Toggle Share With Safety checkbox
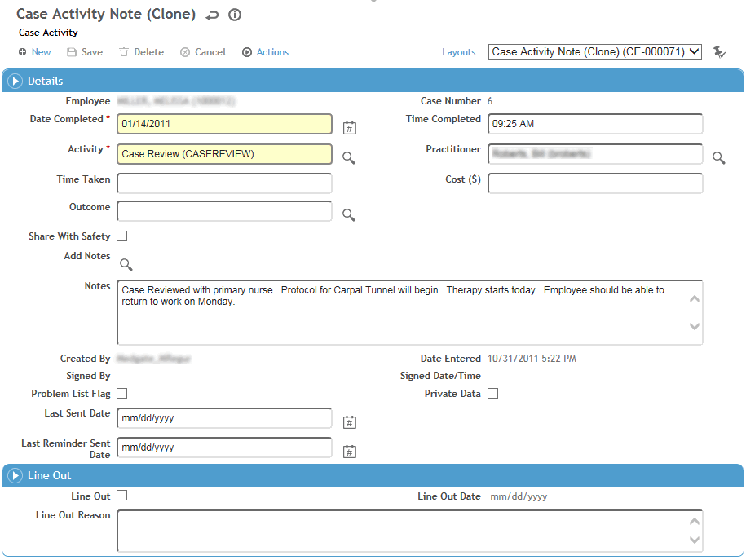The image size is (746, 560). click(122, 236)
